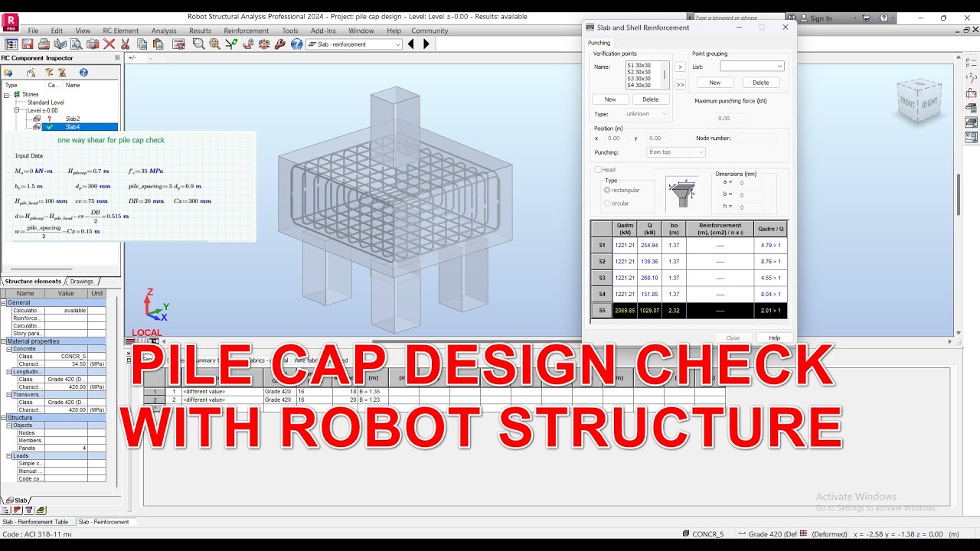
Task: Click the wrench preferences icon
Action: [x=280, y=44]
